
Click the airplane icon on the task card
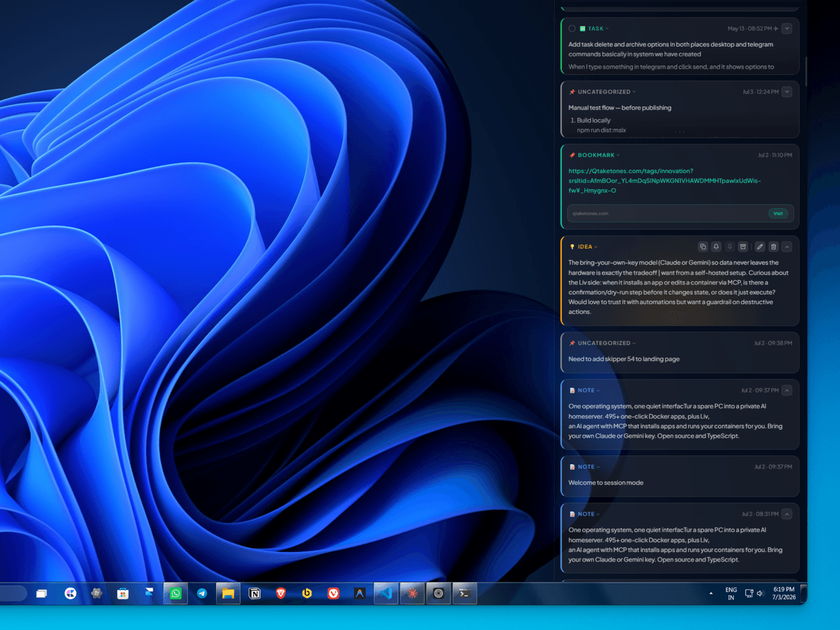[x=776, y=29]
